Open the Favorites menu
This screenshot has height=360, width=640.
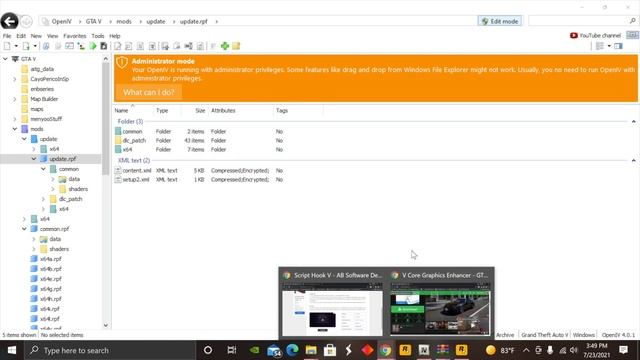[75, 36]
